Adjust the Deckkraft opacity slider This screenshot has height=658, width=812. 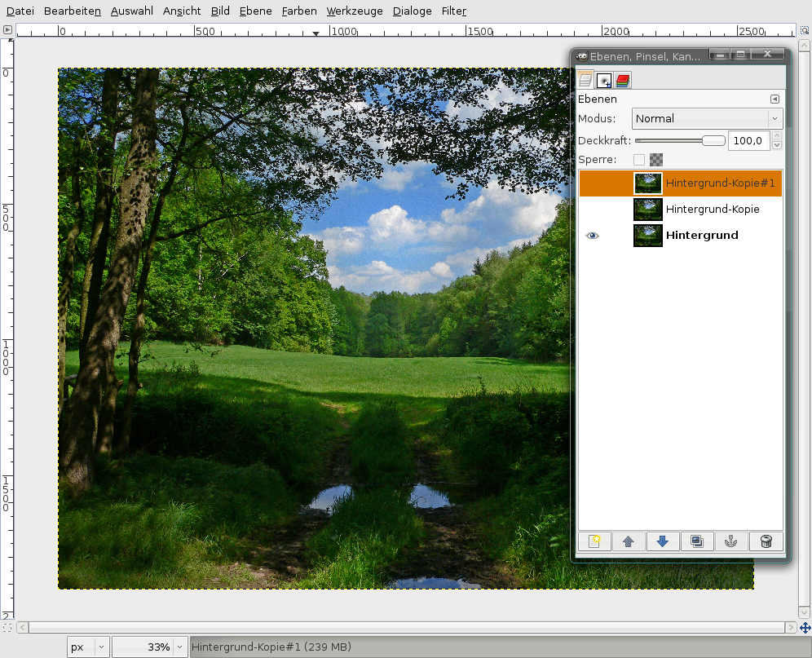tap(680, 140)
